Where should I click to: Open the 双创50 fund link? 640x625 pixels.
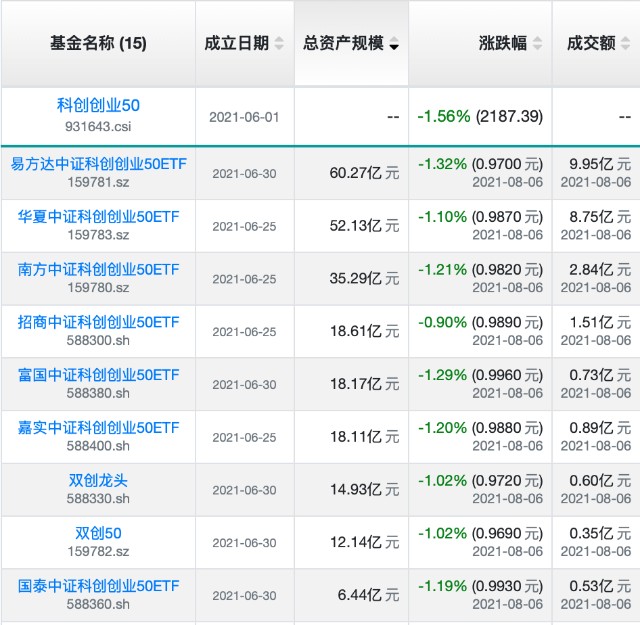tap(98, 533)
